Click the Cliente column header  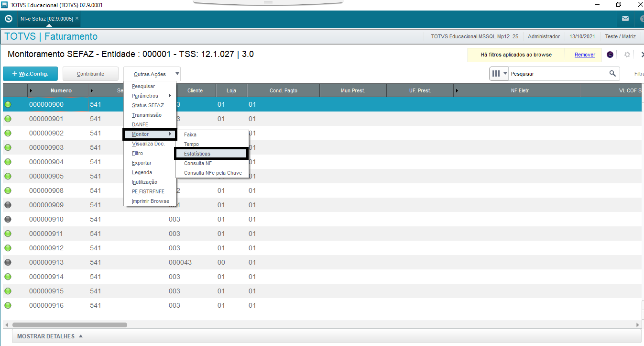pyautogui.click(x=195, y=90)
